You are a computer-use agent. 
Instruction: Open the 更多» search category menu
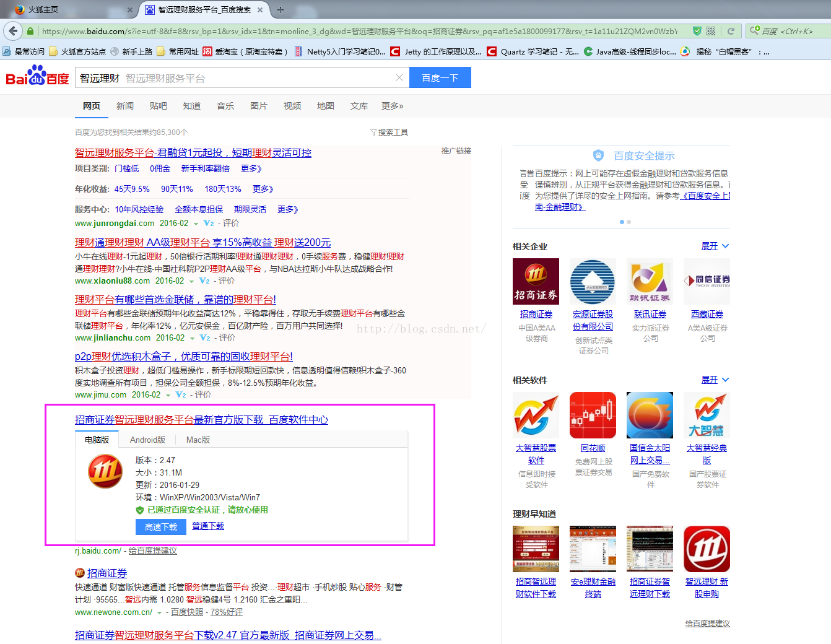point(393,106)
